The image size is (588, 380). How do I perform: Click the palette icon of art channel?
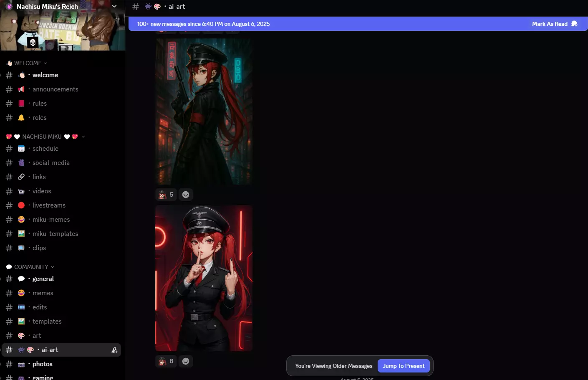tap(21, 336)
